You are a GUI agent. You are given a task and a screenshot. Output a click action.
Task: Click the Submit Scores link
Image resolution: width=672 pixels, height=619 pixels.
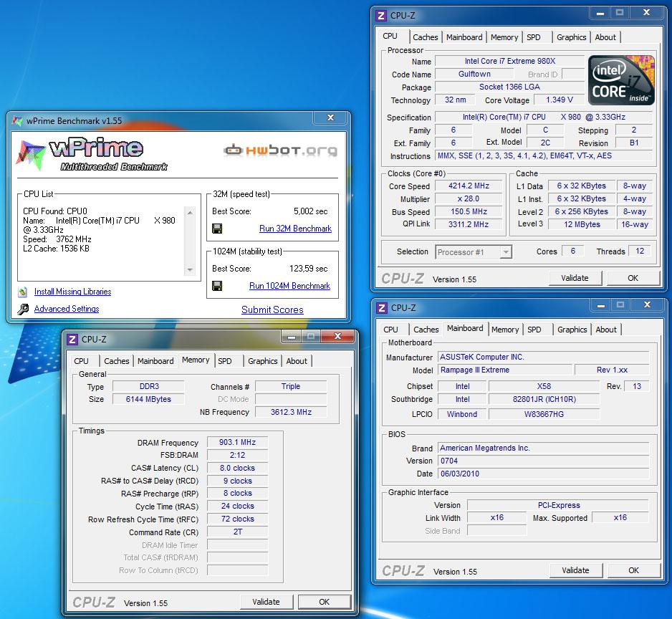coord(272,309)
